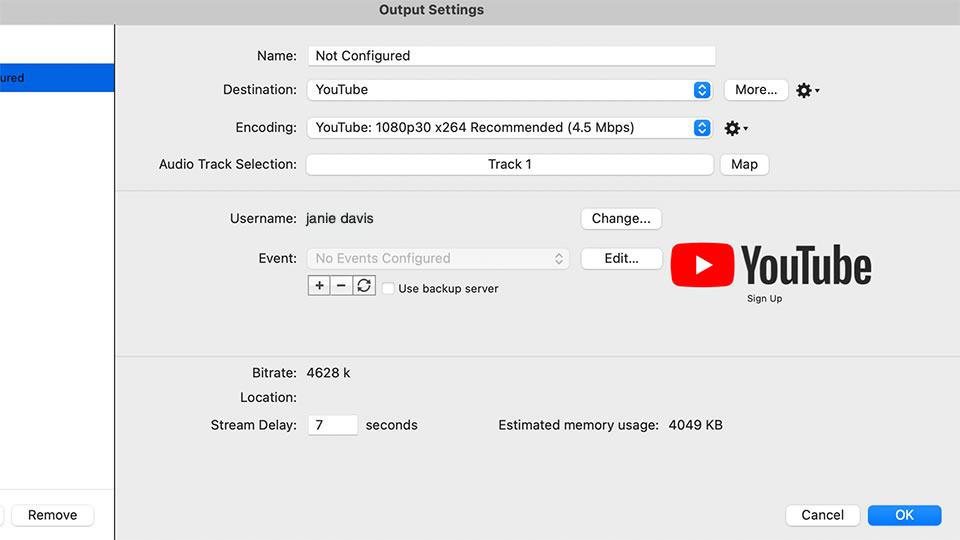Screen dimensions: 960x540
Task: Select Track 1 audio track segment
Action: [x=509, y=164]
